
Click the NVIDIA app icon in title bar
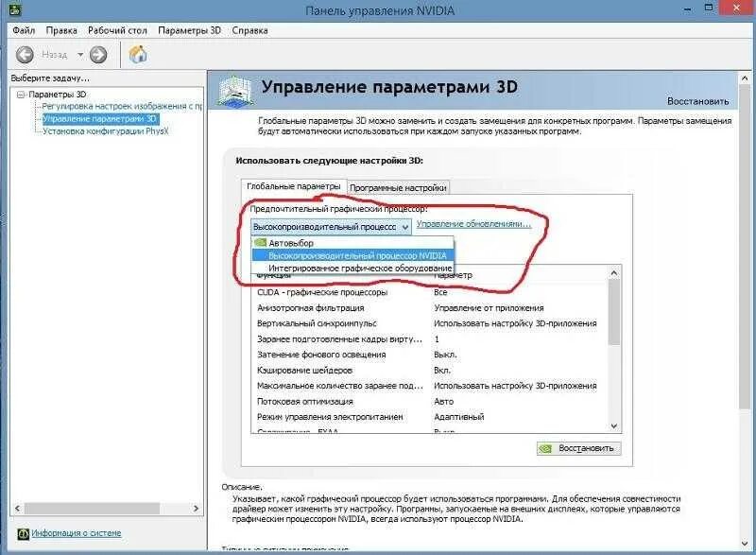14,9
